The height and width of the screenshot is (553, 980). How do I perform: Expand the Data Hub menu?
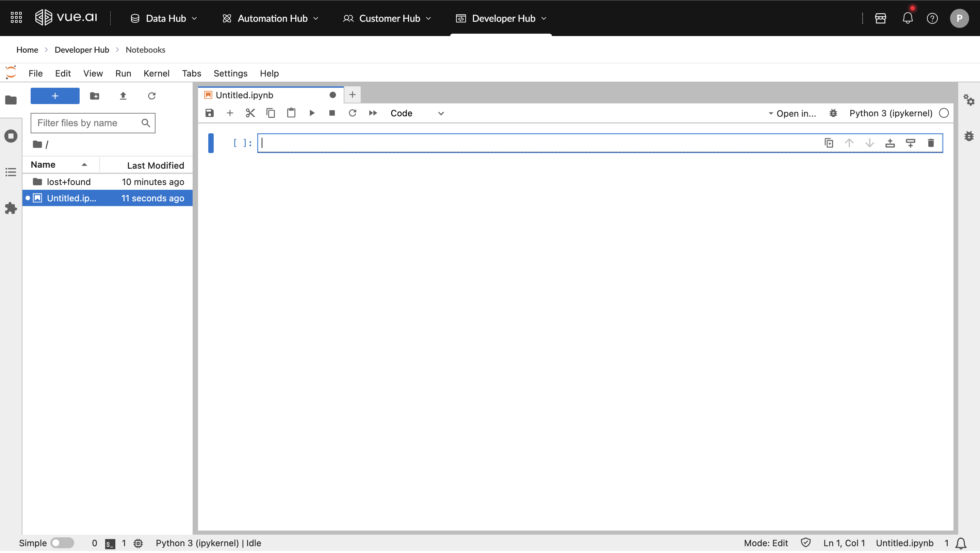tap(164, 18)
